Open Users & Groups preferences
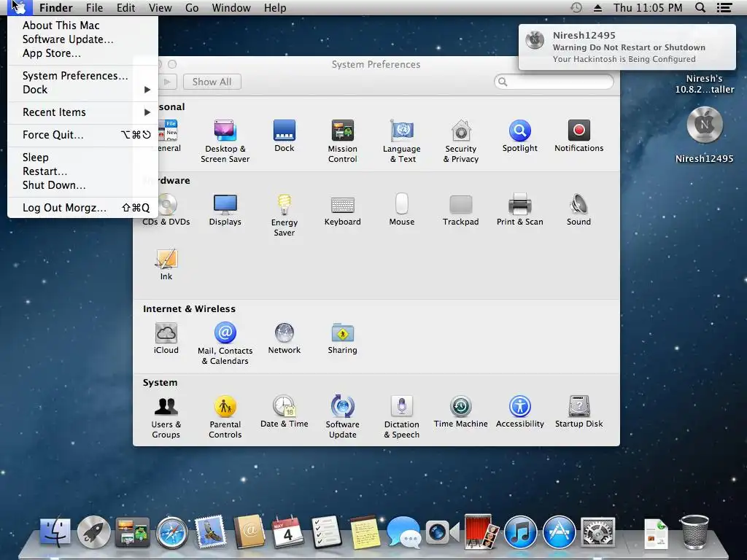This screenshot has width=747, height=560. coord(166,416)
